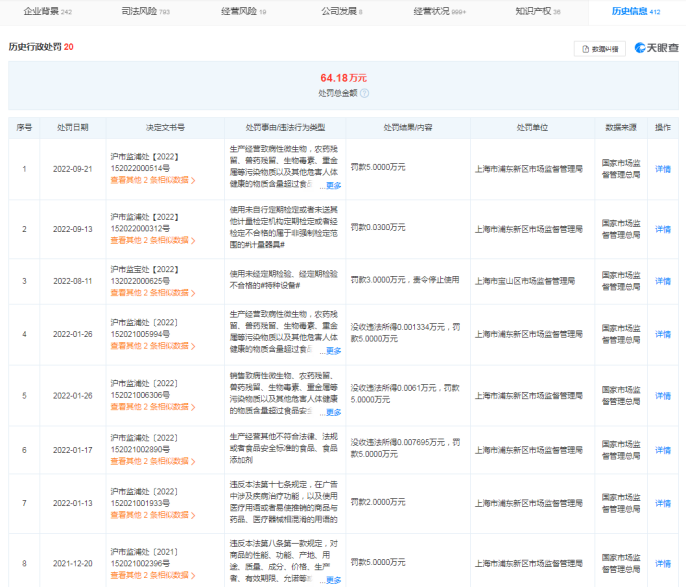
Task: View 详情 for the 2022-01-13 penalty
Action: [662, 503]
